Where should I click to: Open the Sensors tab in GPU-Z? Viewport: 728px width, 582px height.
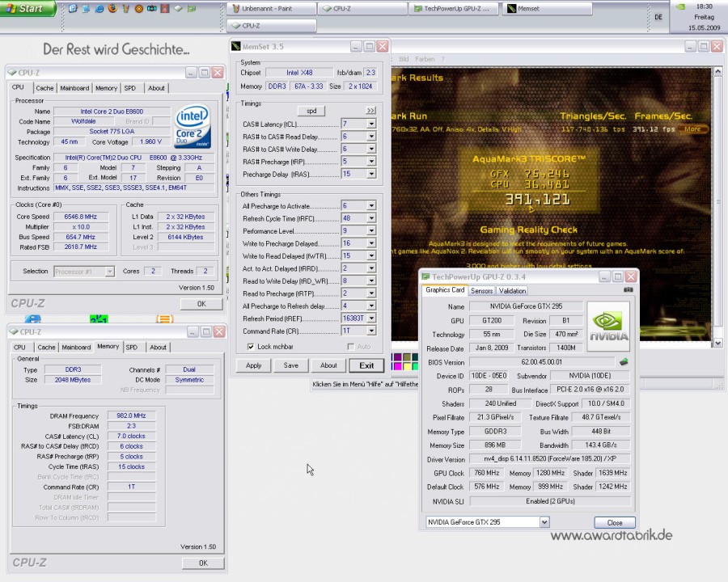point(481,291)
